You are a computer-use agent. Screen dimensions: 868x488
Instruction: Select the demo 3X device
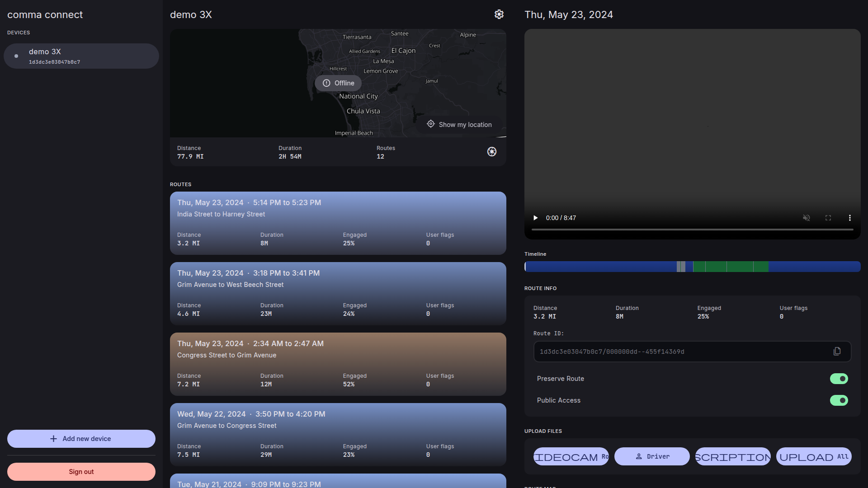click(81, 56)
